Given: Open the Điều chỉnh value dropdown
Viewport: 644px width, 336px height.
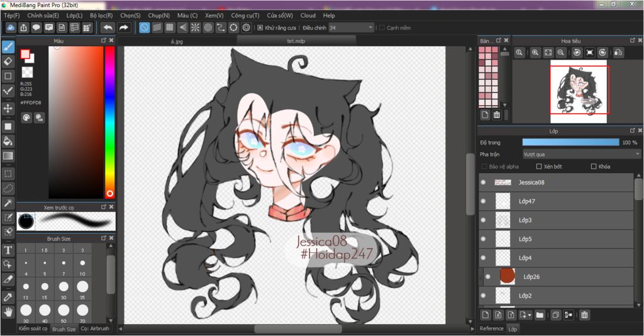Looking at the screenshot, I should tap(351, 28).
